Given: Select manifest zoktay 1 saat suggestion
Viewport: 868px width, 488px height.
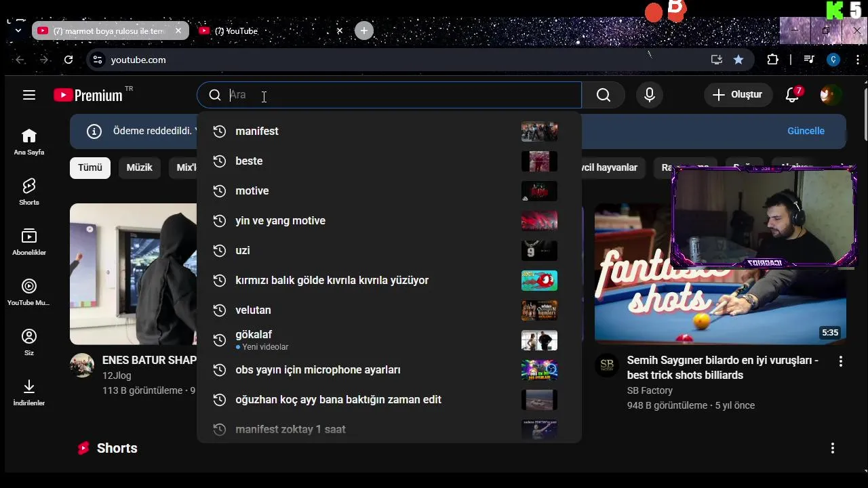Looking at the screenshot, I should point(389,430).
